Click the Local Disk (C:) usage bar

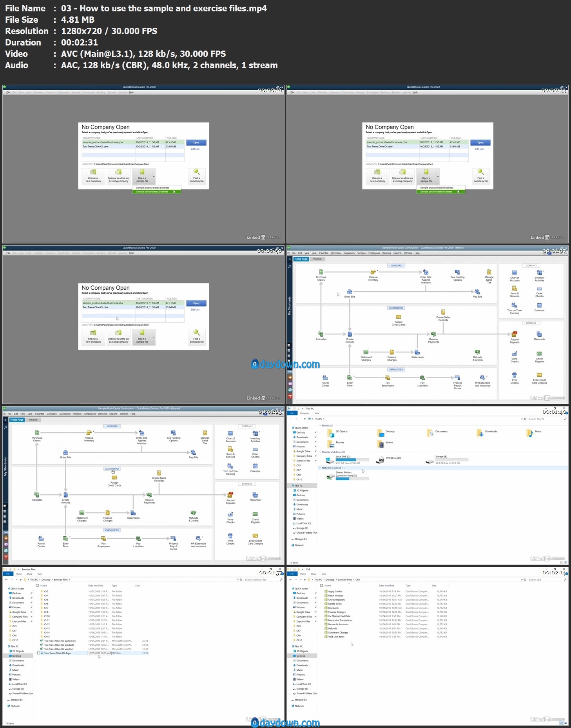352,460
